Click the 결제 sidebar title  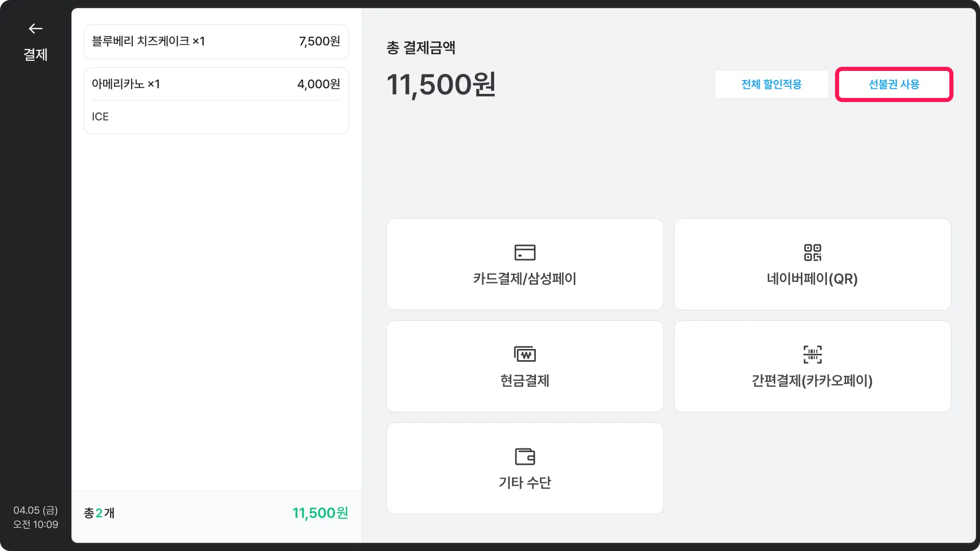35,55
